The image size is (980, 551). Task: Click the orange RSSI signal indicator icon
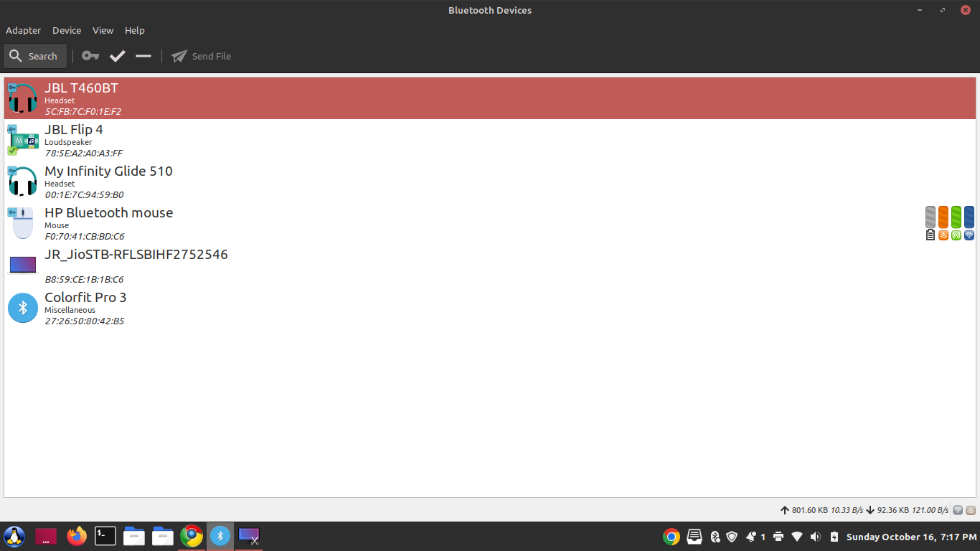click(x=943, y=235)
